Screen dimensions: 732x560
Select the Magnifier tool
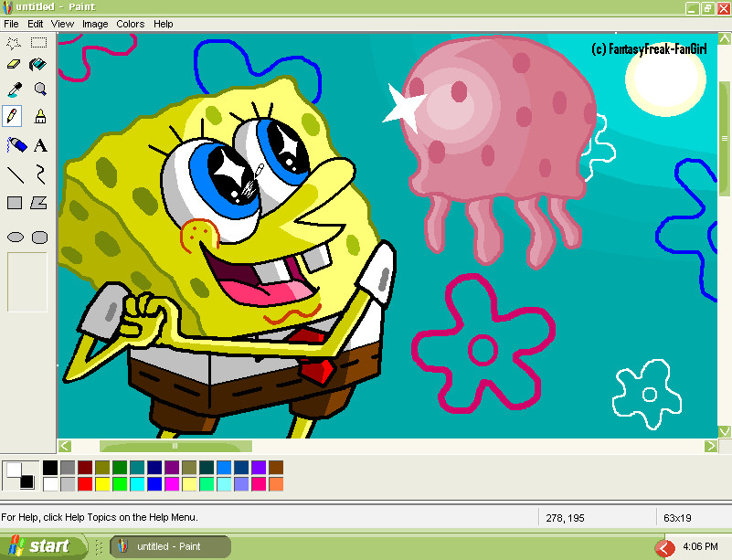(39, 90)
